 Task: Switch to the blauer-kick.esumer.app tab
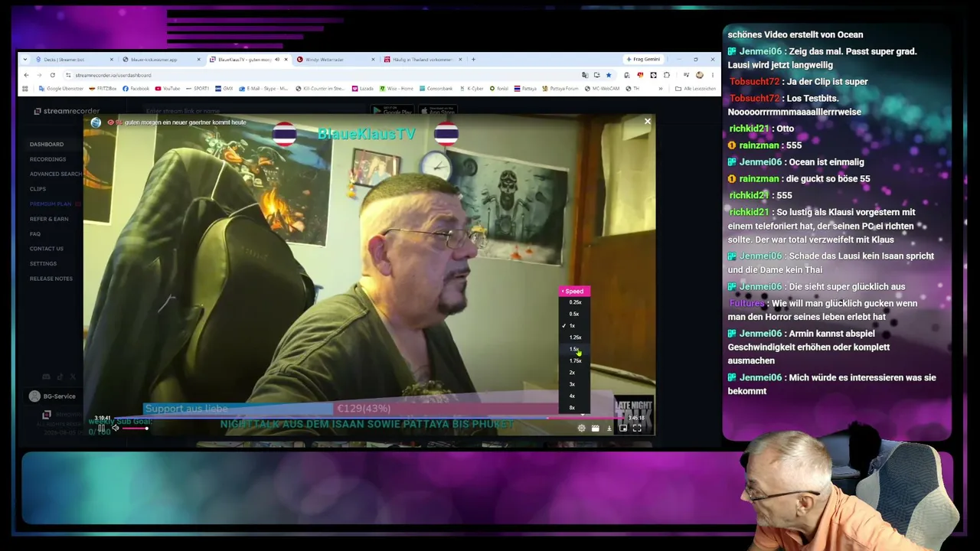(161, 60)
